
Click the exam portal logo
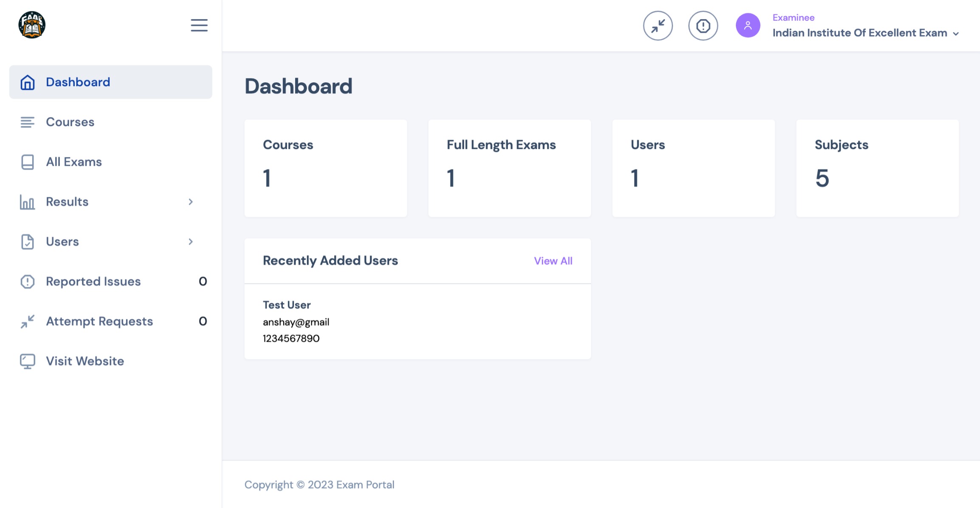(32, 25)
